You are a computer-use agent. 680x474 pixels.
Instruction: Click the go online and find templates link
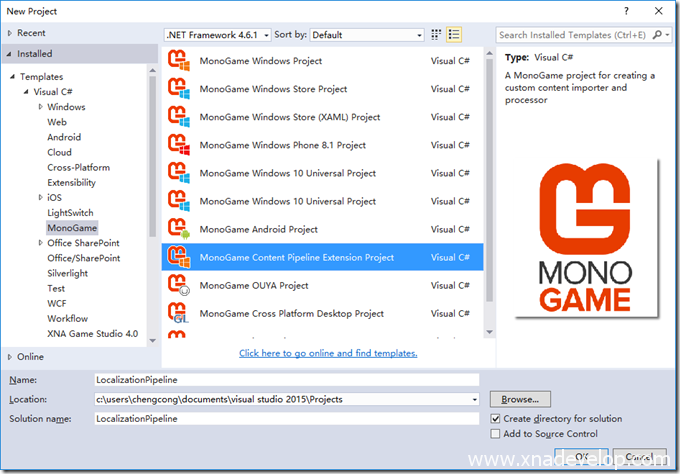pyautogui.click(x=328, y=353)
